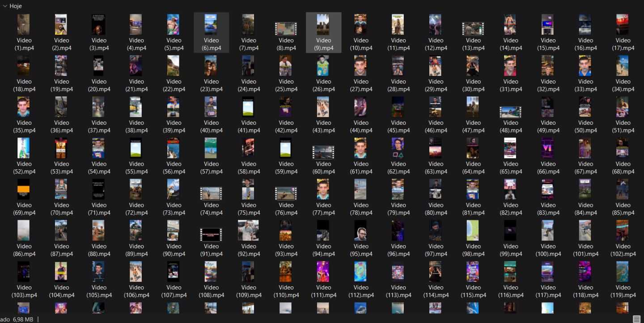Image resolution: width=644 pixels, height=323 pixels.
Task: Click the "6,98 MB" status bar text
Action: [23, 319]
